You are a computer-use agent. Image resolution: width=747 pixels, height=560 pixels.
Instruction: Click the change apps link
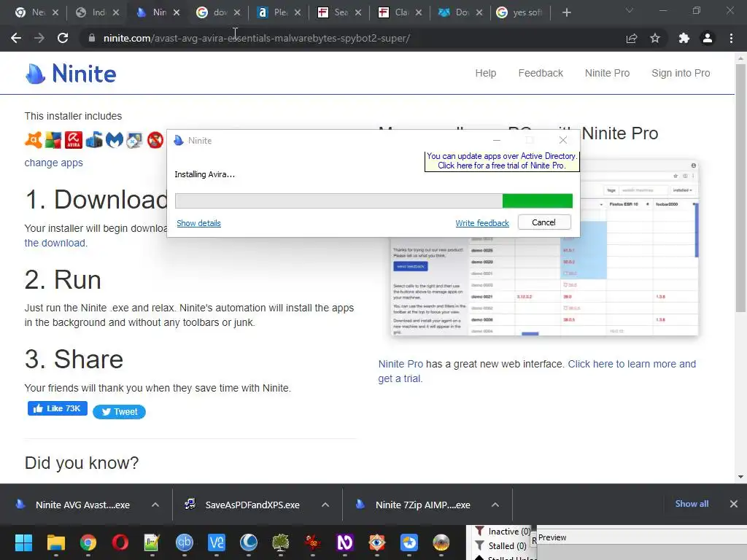pos(54,163)
